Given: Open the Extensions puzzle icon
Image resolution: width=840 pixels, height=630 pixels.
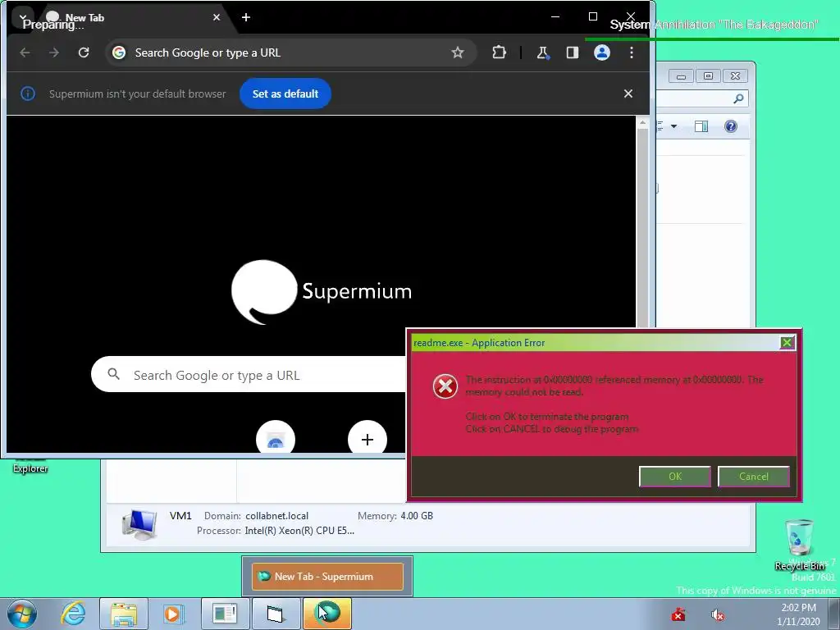Looking at the screenshot, I should (x=499, y=52).
